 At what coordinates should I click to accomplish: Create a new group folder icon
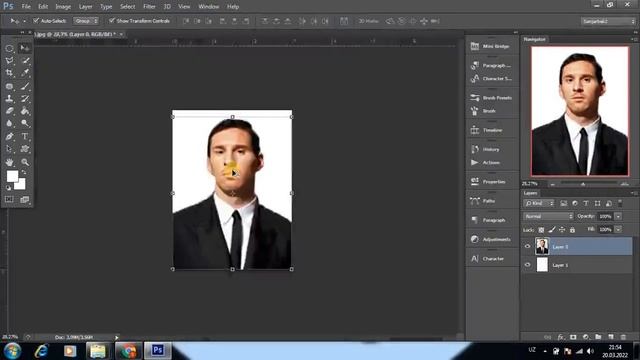click(x=598, y=337)
